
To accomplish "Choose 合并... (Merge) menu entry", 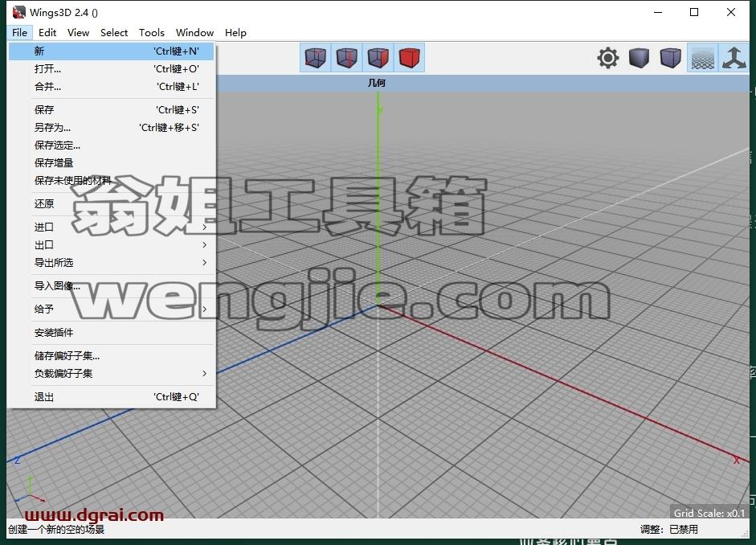I will (x=112, y=87).
